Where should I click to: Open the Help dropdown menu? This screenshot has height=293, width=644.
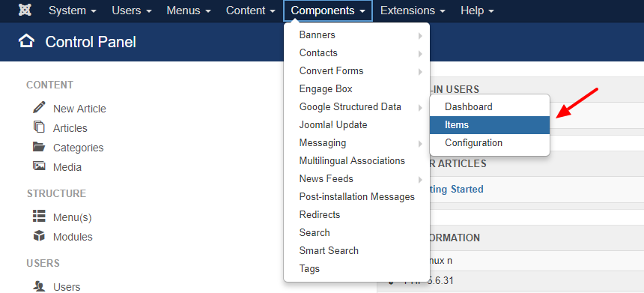click(x=477, y=10)
